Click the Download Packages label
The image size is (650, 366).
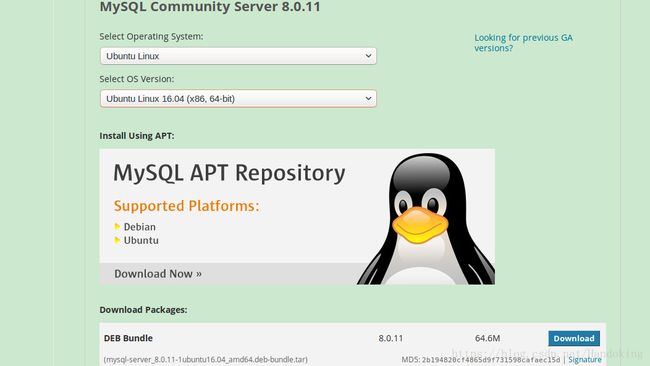[x=143, y=310]
